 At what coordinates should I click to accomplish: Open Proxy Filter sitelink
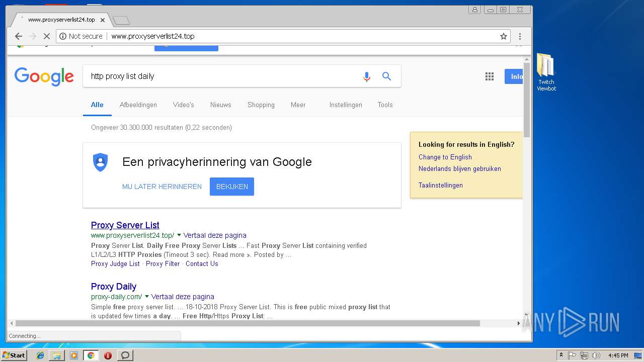pos(163,263)
